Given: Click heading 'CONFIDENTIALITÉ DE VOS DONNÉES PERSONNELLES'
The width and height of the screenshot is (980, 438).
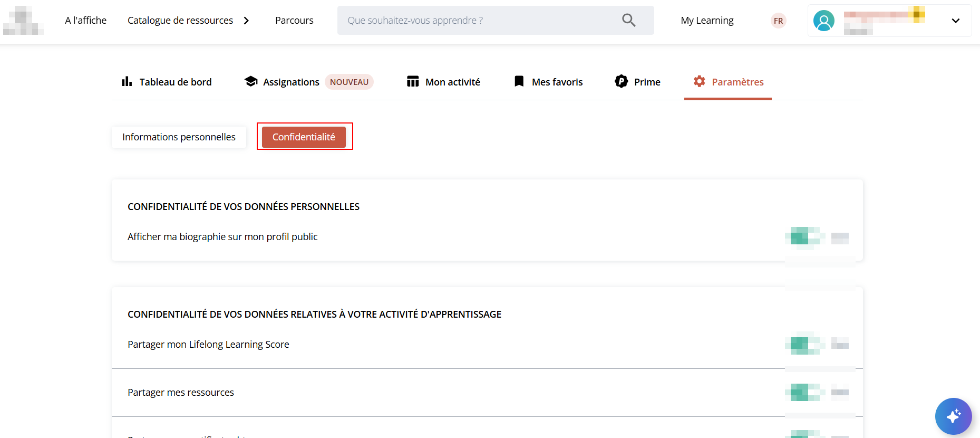Looking at the screenshot, I should (244, 207).
